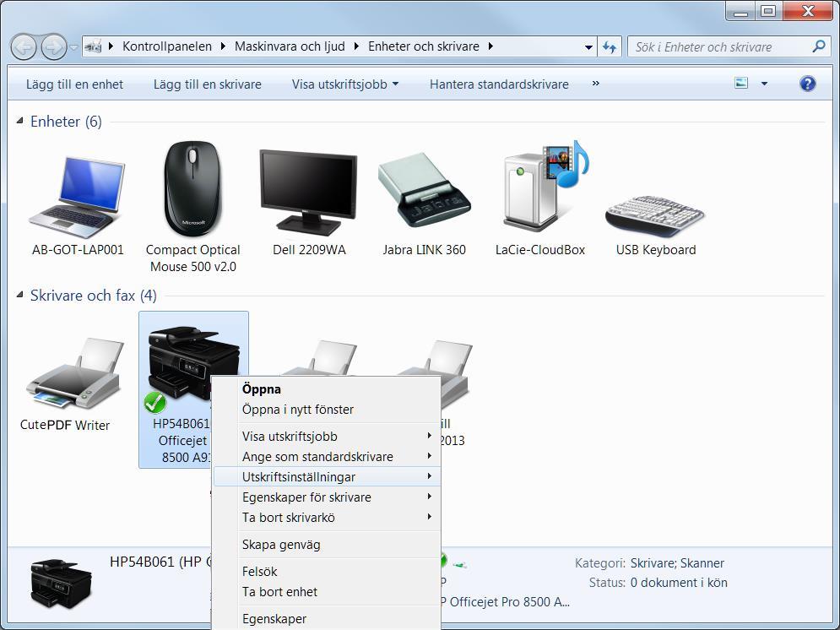Click the Forward navigation arrow
Viewport: 840px width, 630px height.
click(x=53, y=47)
